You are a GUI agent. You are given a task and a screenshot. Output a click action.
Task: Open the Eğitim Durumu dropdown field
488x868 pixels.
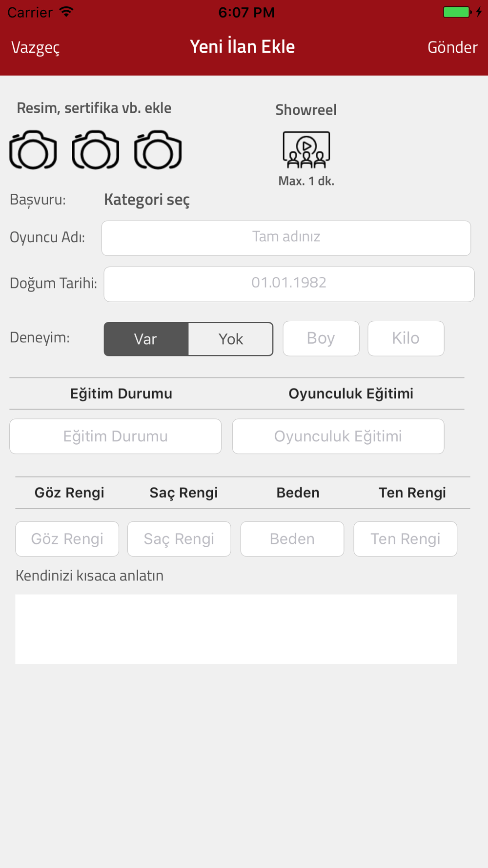click(116, 436)
